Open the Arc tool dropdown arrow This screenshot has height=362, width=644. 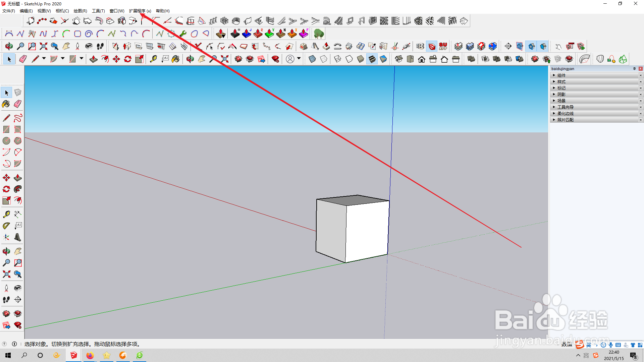[63, 59]
